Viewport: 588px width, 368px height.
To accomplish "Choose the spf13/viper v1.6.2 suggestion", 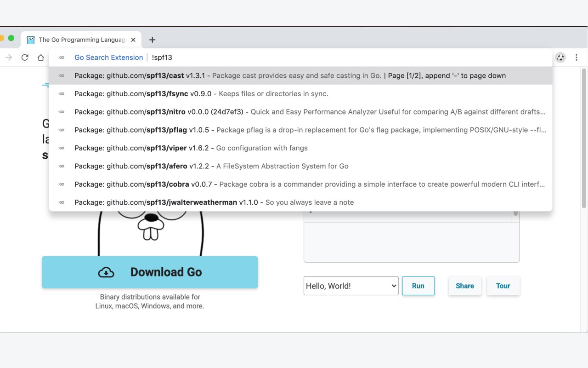I will 300,148.
